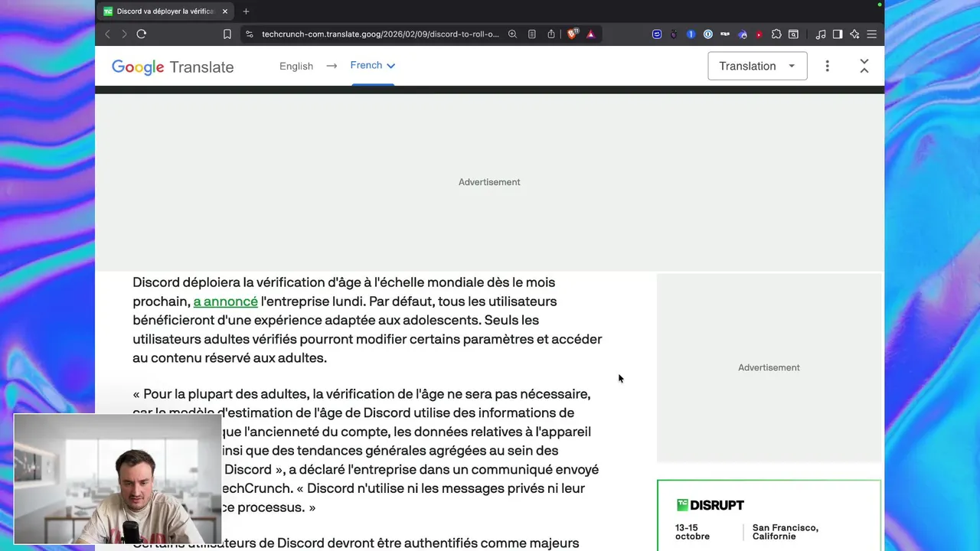Image resolution: width=980 pixels, height=551 pixels.
Task: Follow the 'a annoncé' green link
Action: click(x=225, y=302)
